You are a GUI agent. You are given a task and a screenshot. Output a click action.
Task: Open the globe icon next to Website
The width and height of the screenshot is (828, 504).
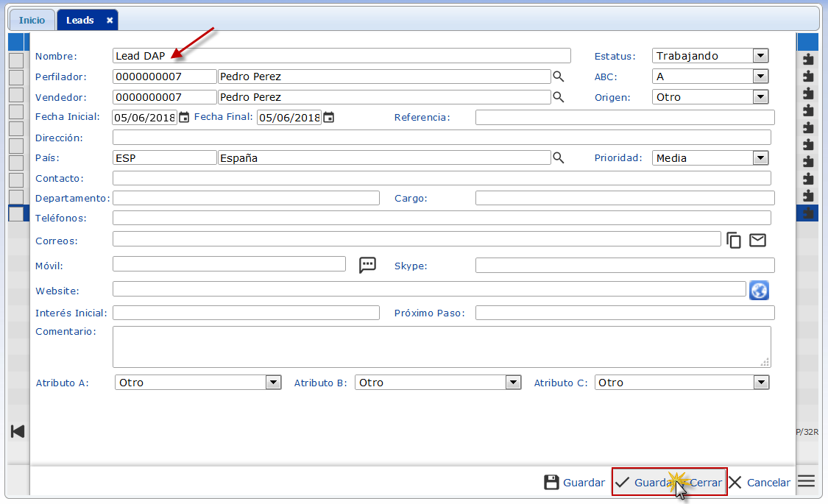click(759, 291)
